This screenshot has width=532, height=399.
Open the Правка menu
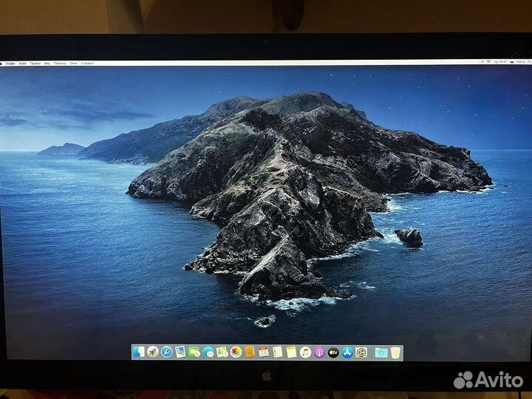(x=35, y=64)
